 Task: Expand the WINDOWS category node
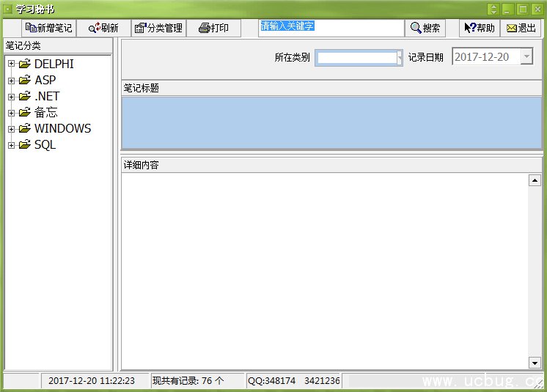(x=11, y=128)
